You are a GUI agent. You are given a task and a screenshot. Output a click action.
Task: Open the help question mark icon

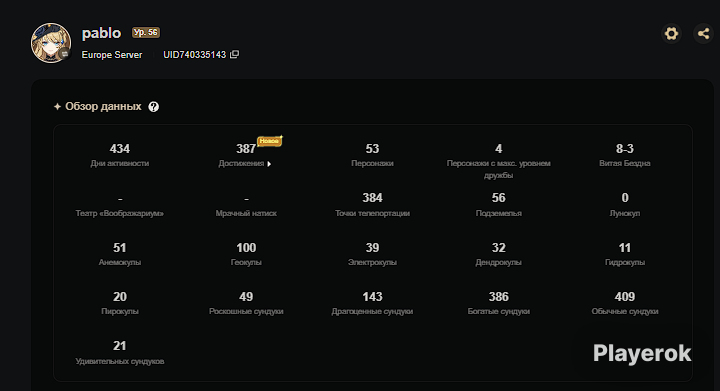[x=153, y=106]
